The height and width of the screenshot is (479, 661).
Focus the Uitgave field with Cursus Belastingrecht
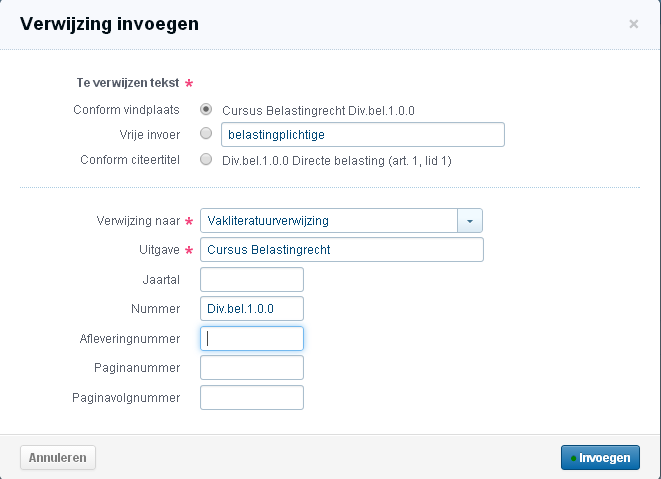click(x=342, y=249)
